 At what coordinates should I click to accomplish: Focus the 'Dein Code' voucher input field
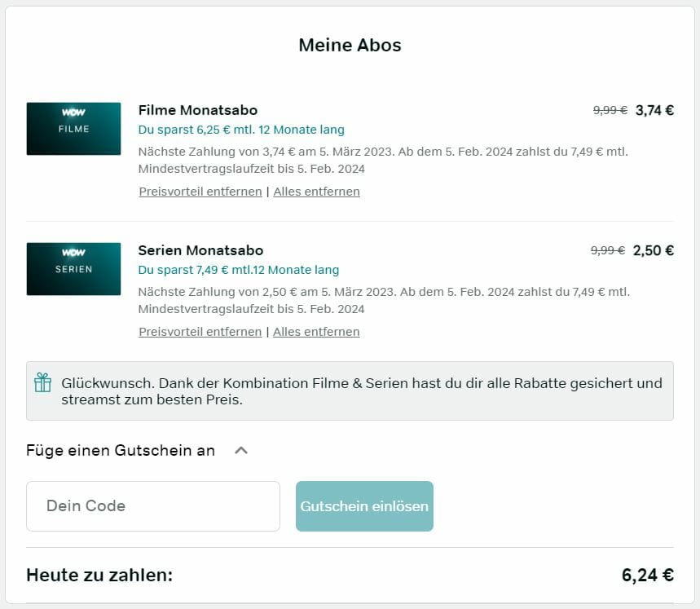click(x=153, y=506)
